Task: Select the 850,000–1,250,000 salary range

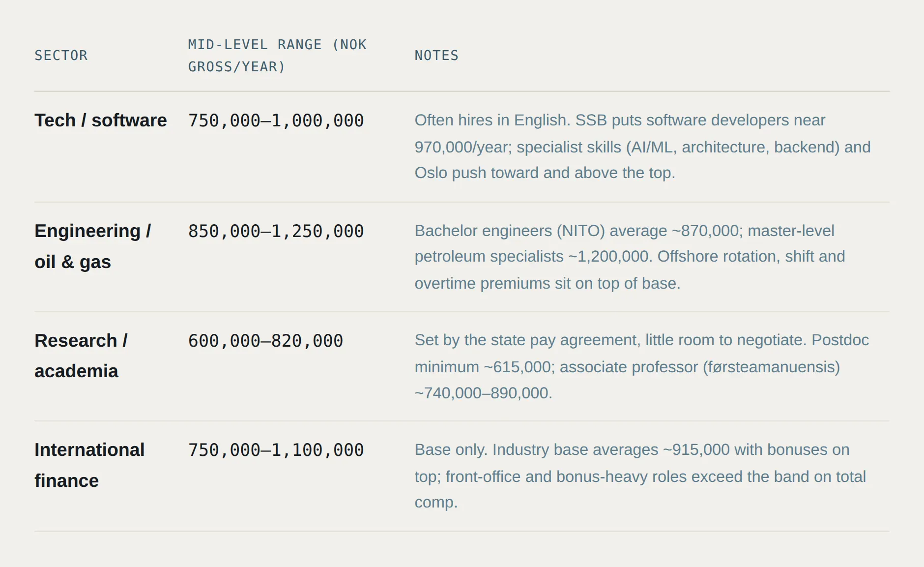Action: click(276, 231)
